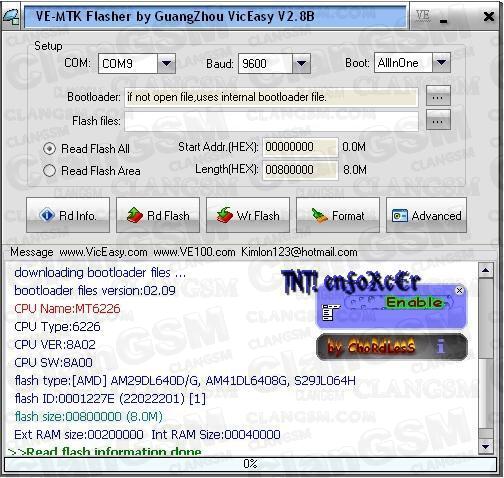Screen dimensions: 504x478
Task: Click the Wr Flash button
Action: pyautogui.click(x=248, y=215)
